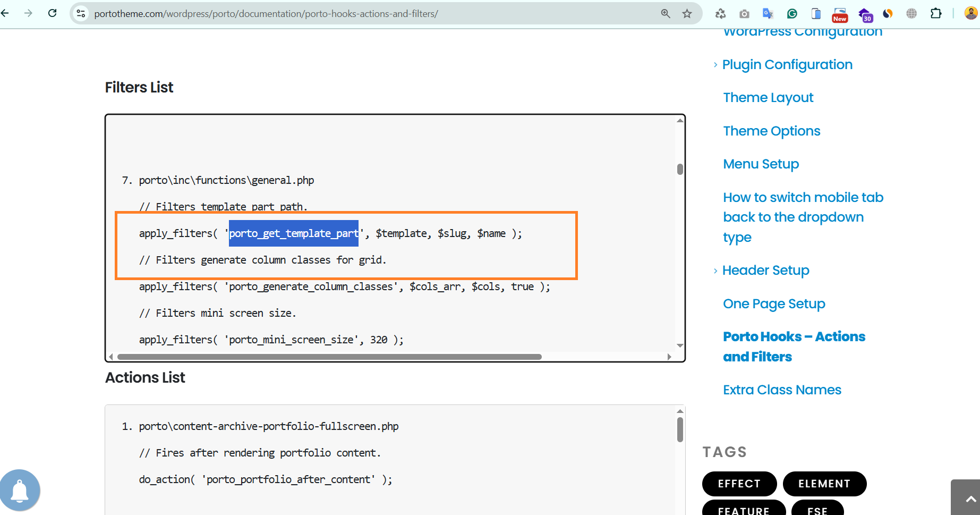
Task: Select the EFFECT tag
Action: coord(739,484)
